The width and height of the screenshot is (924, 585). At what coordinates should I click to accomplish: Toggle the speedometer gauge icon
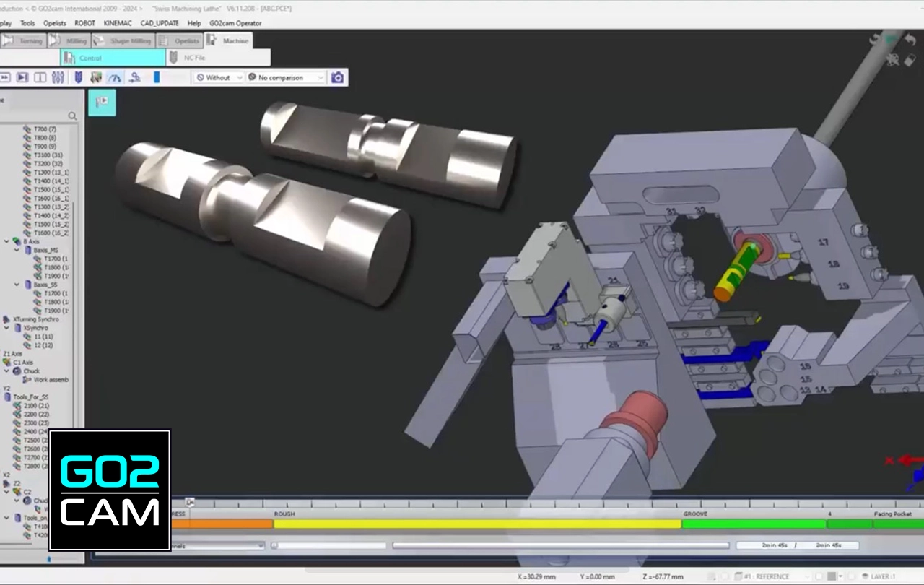click(115, 77)
